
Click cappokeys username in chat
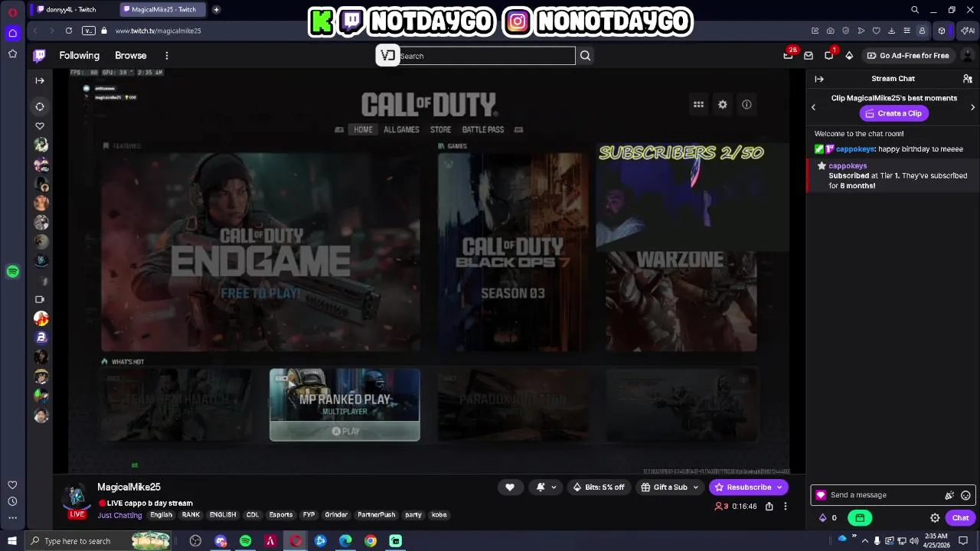(x=855, y=149)
